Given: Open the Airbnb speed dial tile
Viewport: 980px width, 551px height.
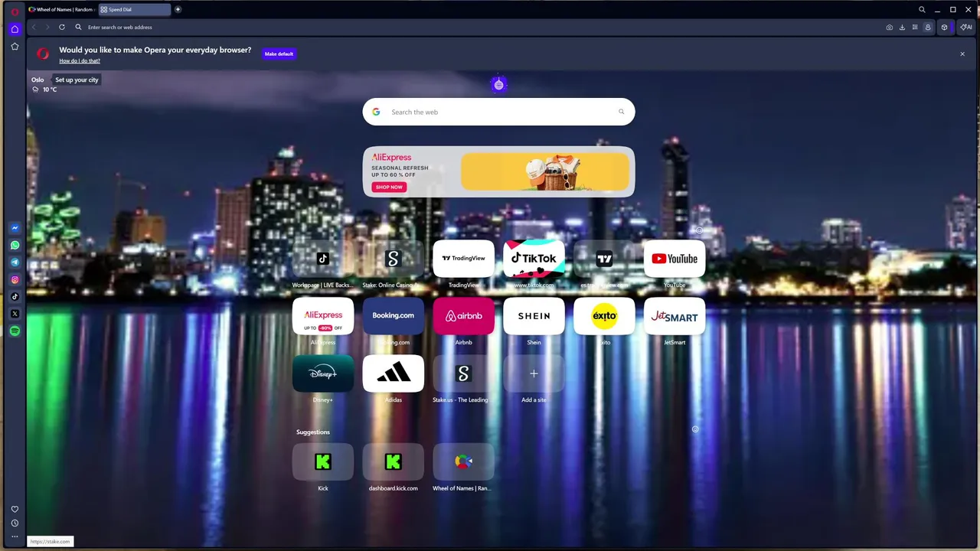Looking at the screenshot, I should pyautogui.click(x=463, y=316).
